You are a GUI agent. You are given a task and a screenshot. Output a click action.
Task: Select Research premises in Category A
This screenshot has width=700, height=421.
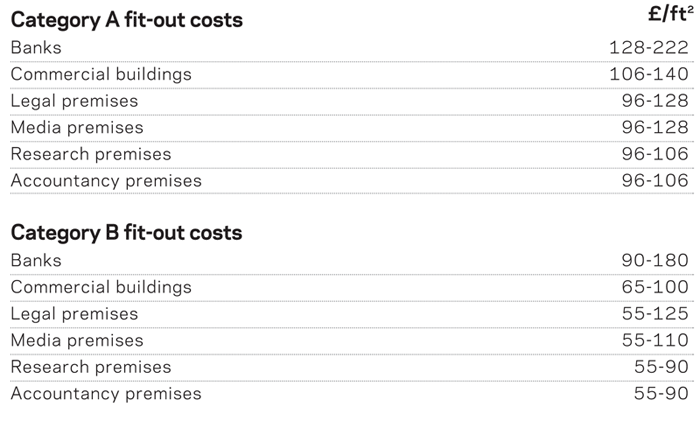[91, 154]
